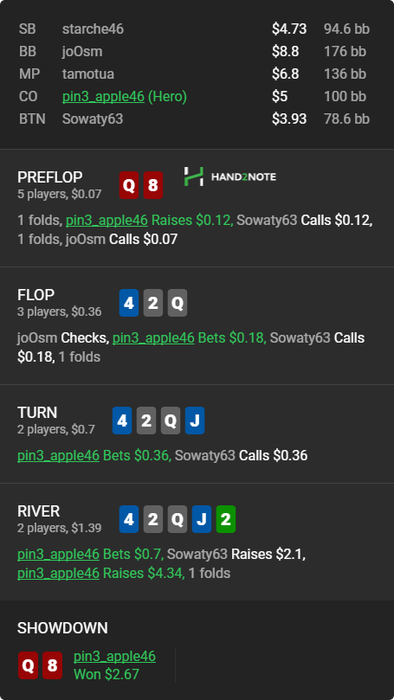Click the red 8 card in showdown

click(x=52, y=666)
